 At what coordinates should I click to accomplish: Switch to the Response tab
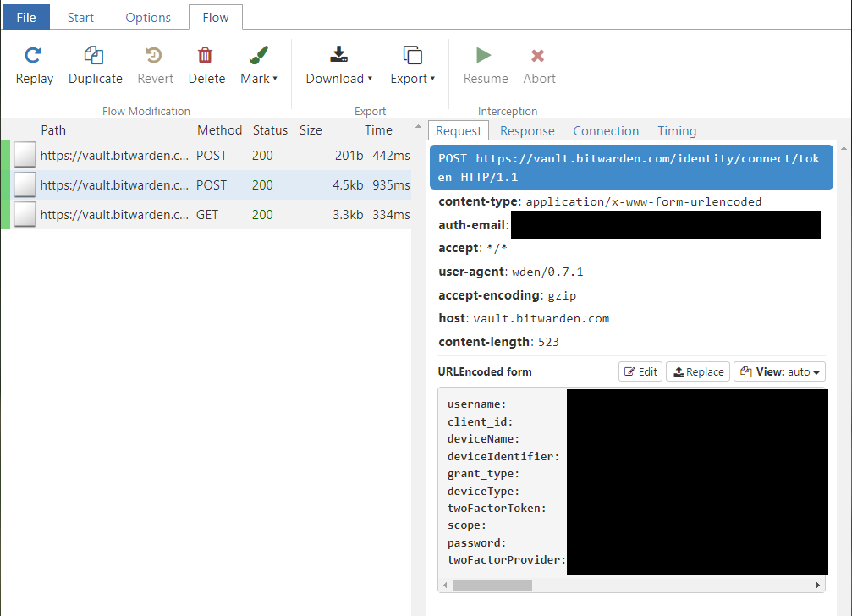click(527, 131)
